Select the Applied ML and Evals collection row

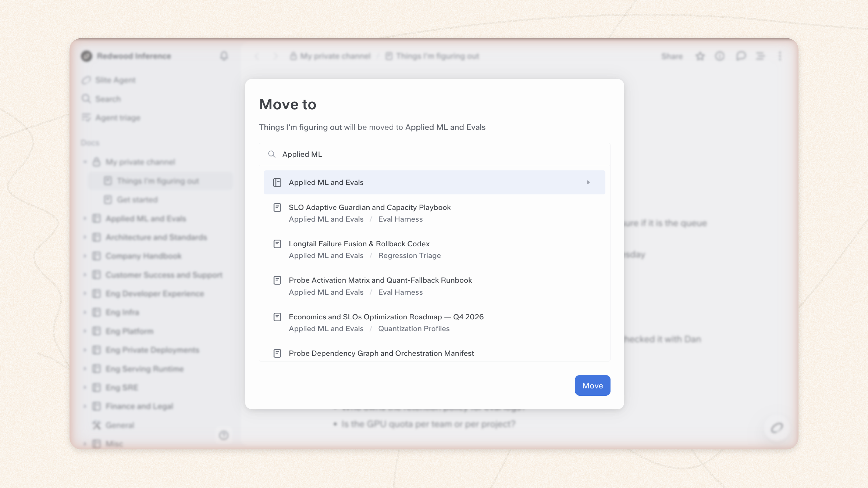[x=434, y=182]
